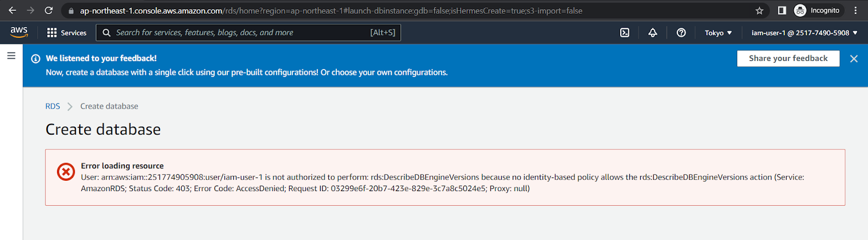868x240 pixels.
Task: Bookmark this page with star icon
Action: (x=759, y=10)
